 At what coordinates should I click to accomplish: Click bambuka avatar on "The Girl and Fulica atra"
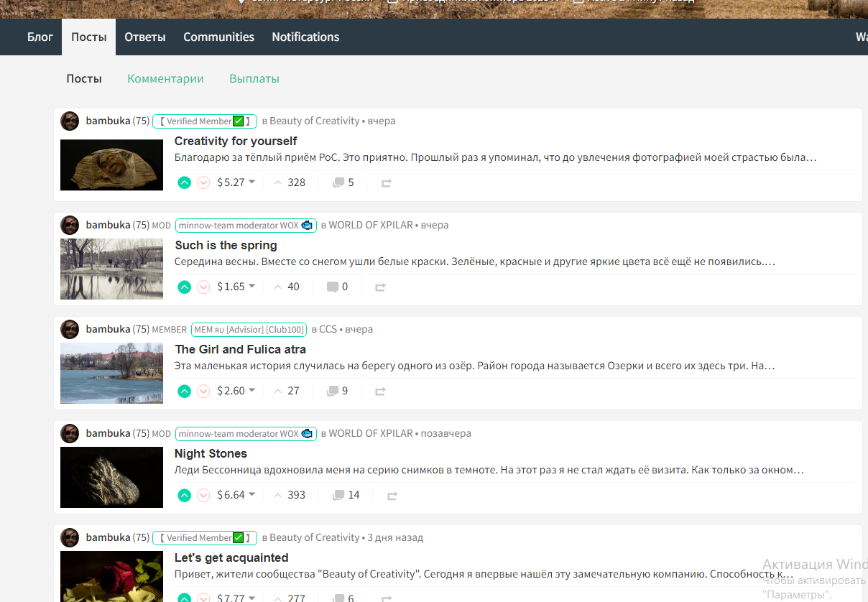70,329
